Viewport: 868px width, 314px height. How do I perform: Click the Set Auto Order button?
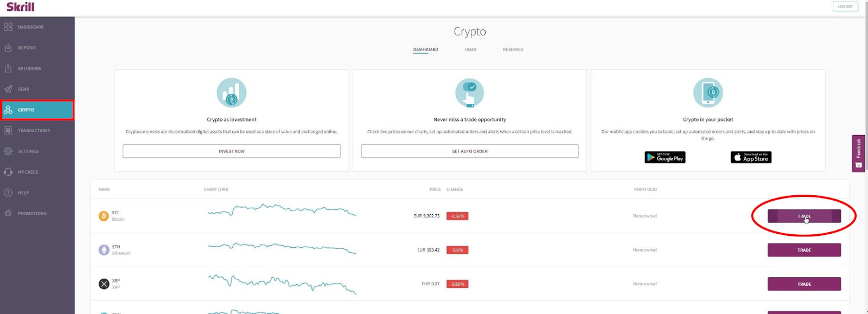point(470,151)
